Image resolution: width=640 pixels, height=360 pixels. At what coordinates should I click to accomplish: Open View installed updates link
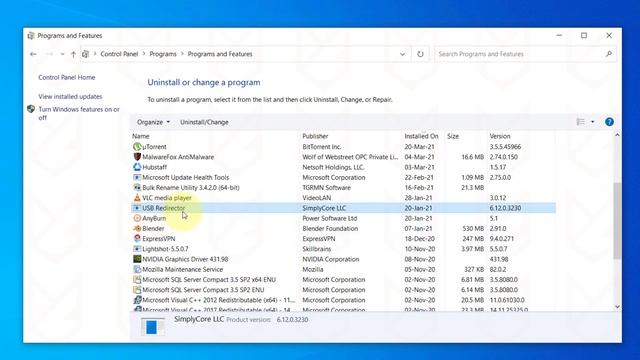point(70,96)
